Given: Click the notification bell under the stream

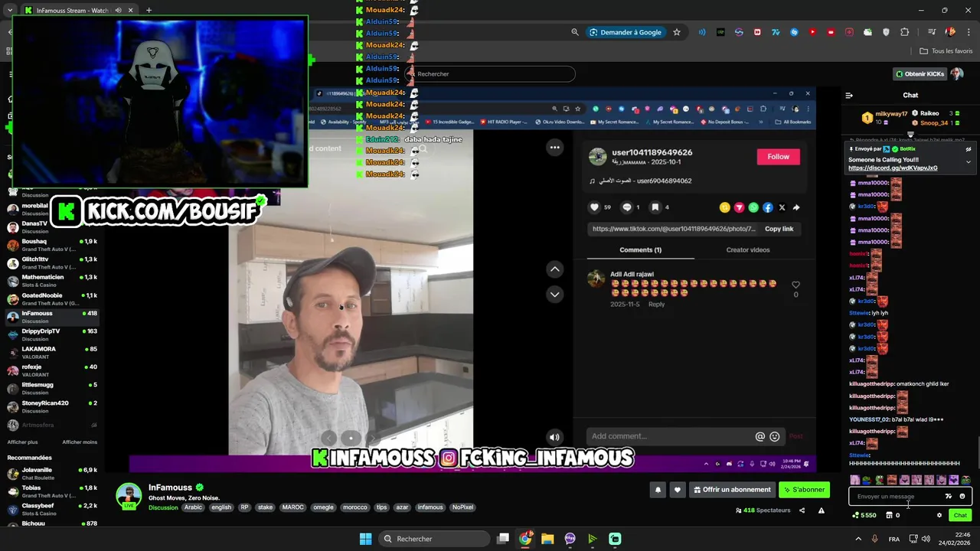Looking at the screenshot, I should [658, 490].
